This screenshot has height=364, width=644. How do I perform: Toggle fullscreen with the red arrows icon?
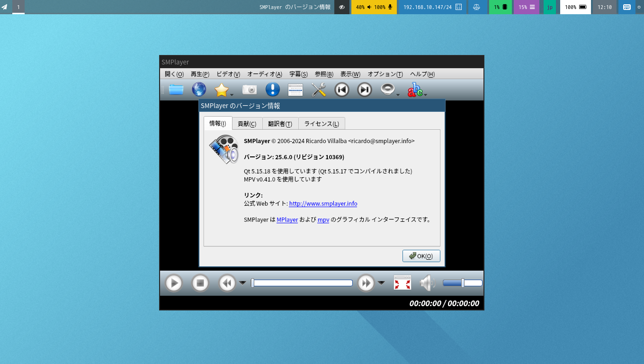[x=402, y=283]
